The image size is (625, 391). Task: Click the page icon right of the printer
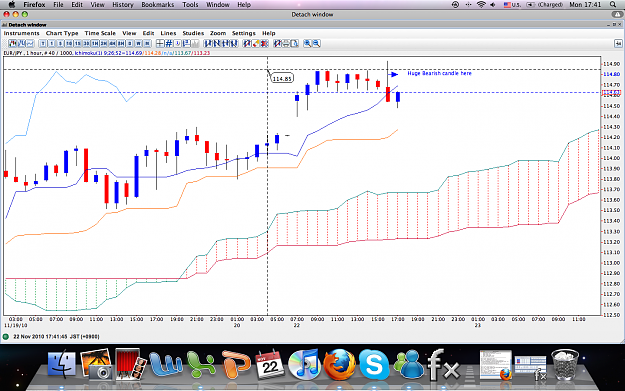click(295, 43)
